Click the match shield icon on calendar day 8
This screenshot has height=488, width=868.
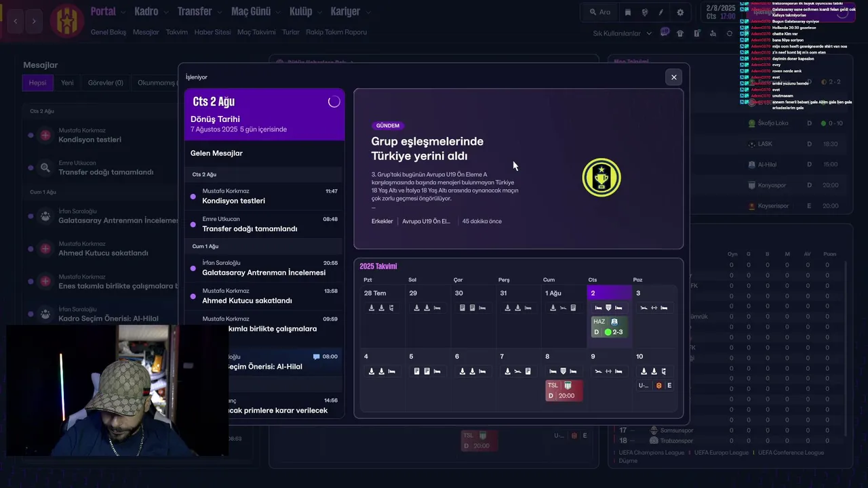[x=563, y=371]
